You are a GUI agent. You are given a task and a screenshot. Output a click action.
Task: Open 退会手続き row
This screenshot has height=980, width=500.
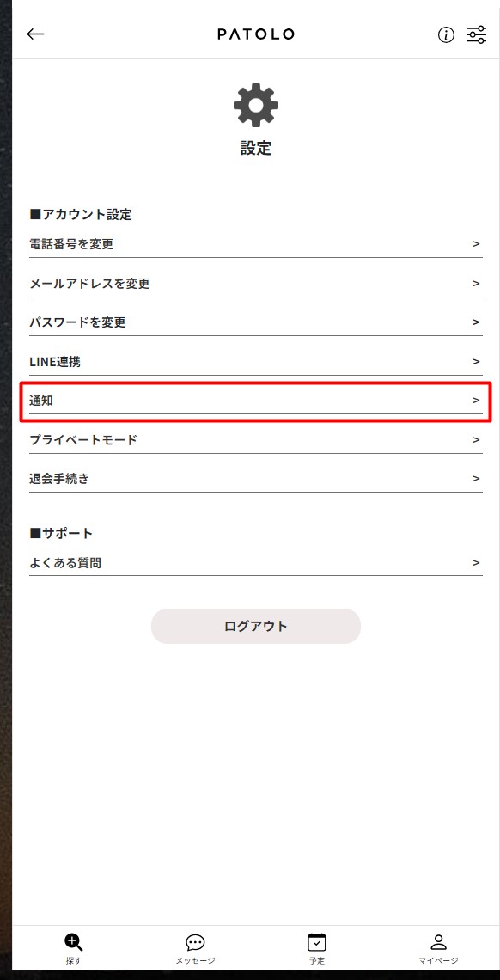coord(256,480)
